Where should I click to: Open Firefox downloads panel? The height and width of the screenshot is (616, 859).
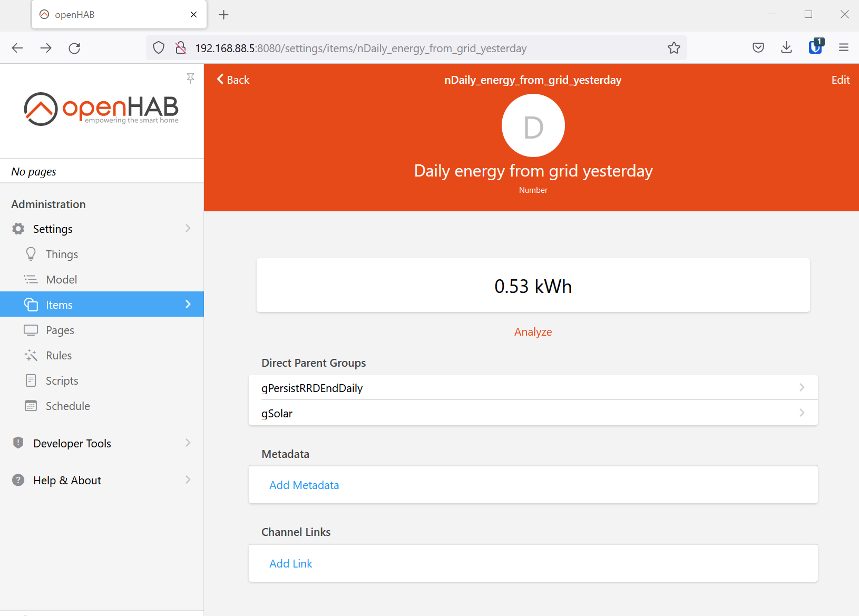coord(786,47)
